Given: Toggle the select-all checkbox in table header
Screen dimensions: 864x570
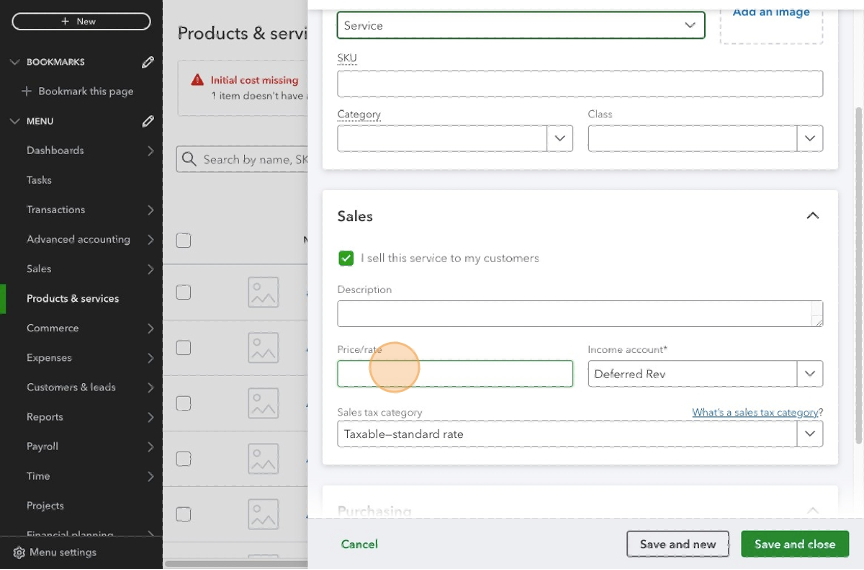Looking at the screenshot, I should pyautogui.click(x=183, y=240).
